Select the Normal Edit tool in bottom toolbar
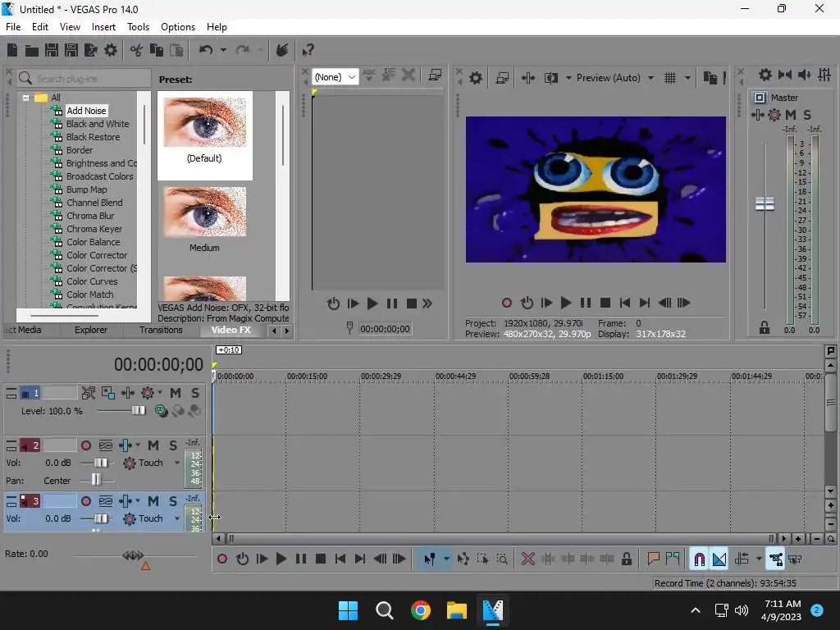This screenshot has height=630, width=840. click(x=430, y=559)
